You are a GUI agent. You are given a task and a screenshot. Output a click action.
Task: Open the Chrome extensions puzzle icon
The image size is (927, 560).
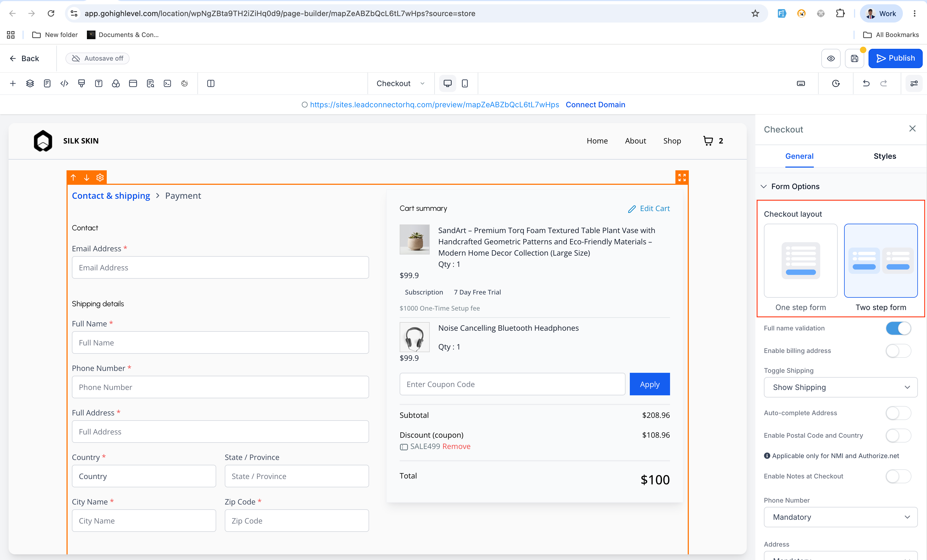coord(840,13)
